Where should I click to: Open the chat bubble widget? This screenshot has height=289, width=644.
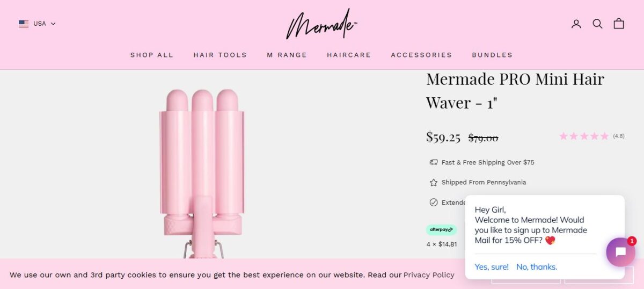621,252
